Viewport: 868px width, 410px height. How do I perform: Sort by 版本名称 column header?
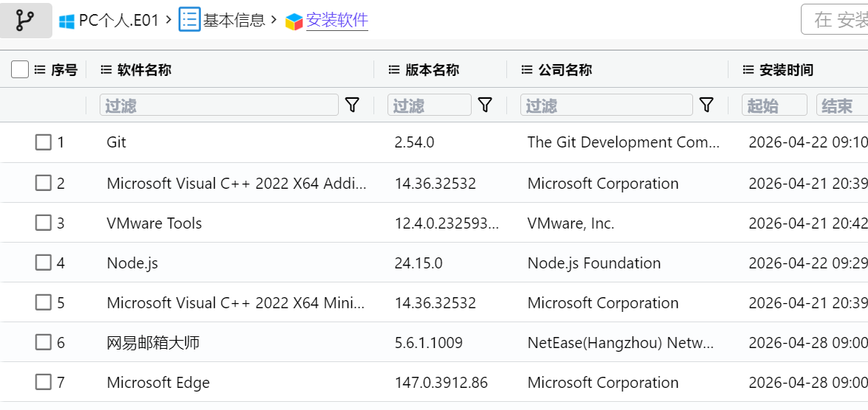[433, 70]
